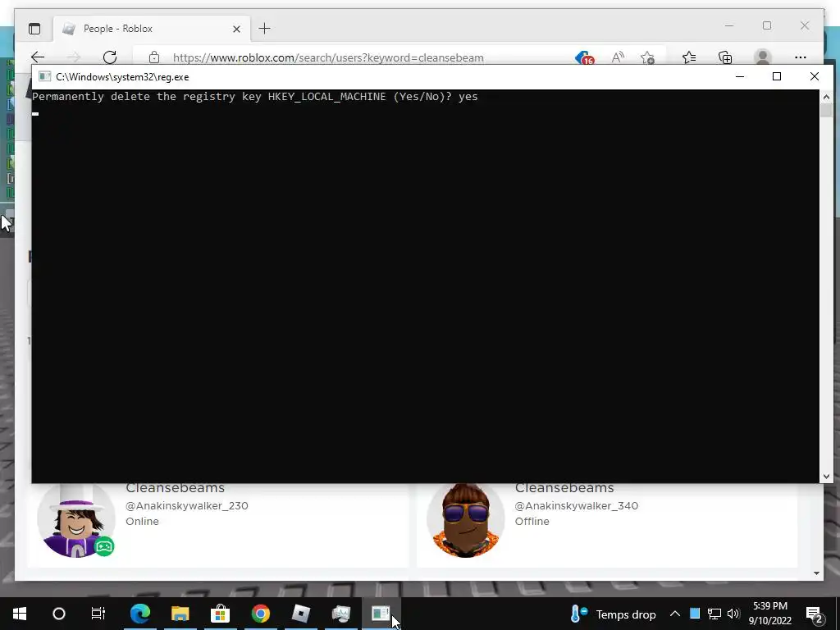
Task: Select the People - Roblox tab
Action: (x=151, y=29)
